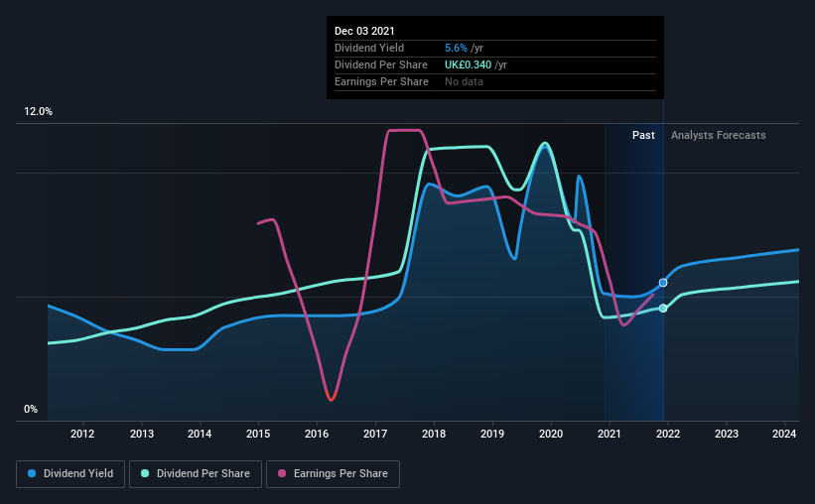The height and width of the screenshot is (504, 815).
Task: Click the UK£0.340 dividend per share value
Action: (x=468, y=64)
